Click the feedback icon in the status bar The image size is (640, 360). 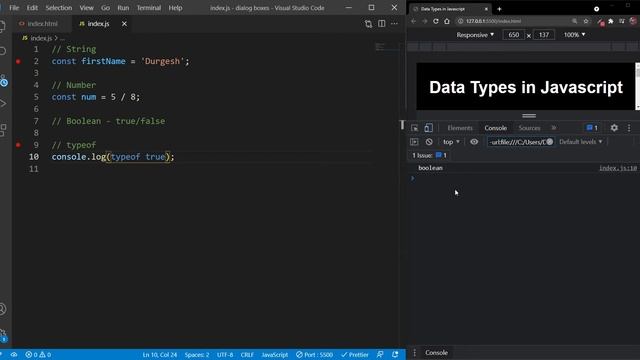click(x=380, y=354)
